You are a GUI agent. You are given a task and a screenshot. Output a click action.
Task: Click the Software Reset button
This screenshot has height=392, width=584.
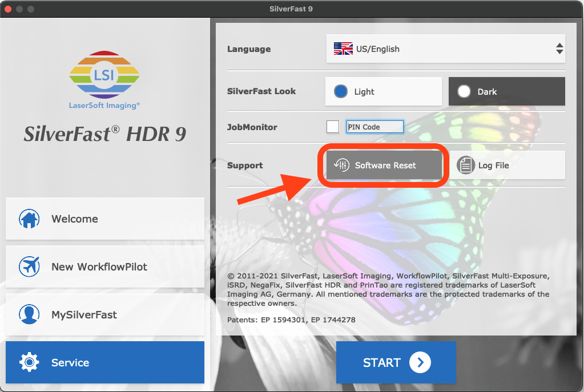click(384, 165)
